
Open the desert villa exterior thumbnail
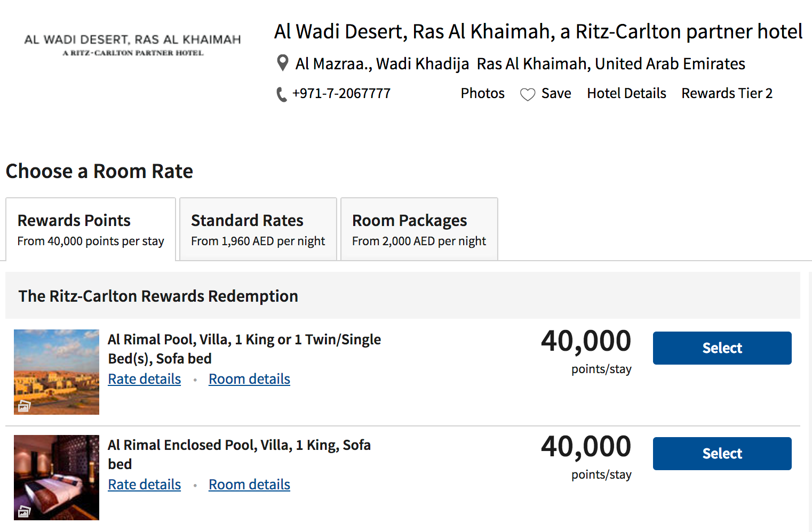pos(57,368)
